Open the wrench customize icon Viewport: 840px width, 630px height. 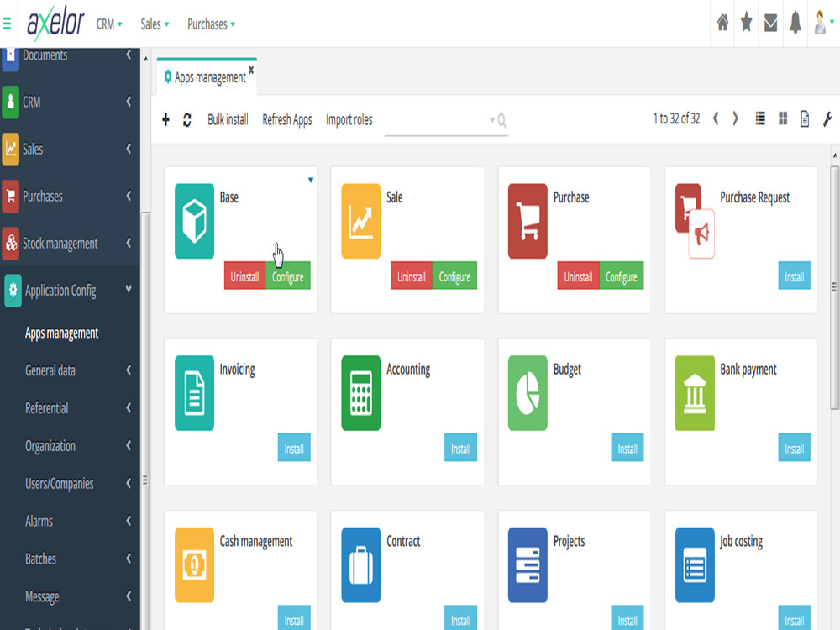pyautogui.click(x=827, y=119)
